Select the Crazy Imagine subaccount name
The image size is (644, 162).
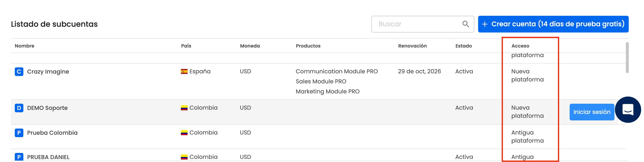point(48,72)
